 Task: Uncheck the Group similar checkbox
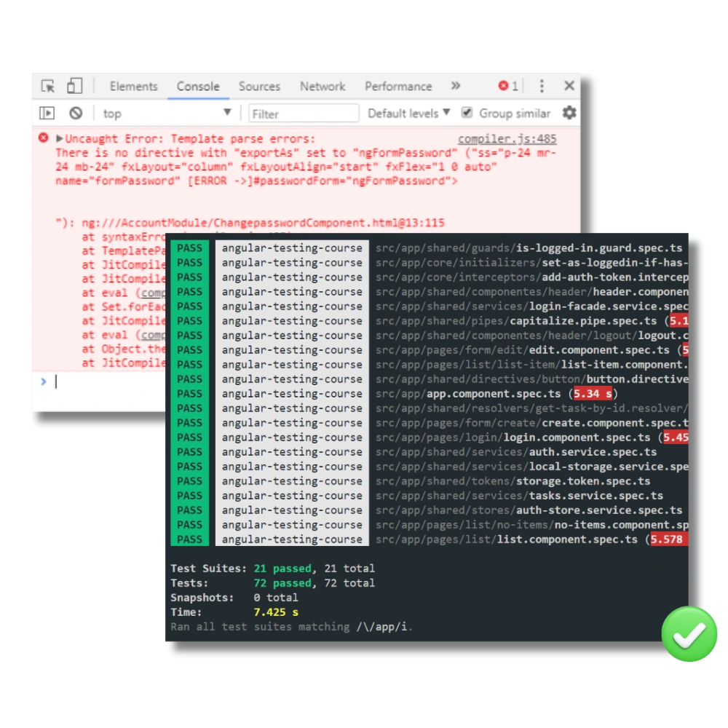tap(467, 113)
